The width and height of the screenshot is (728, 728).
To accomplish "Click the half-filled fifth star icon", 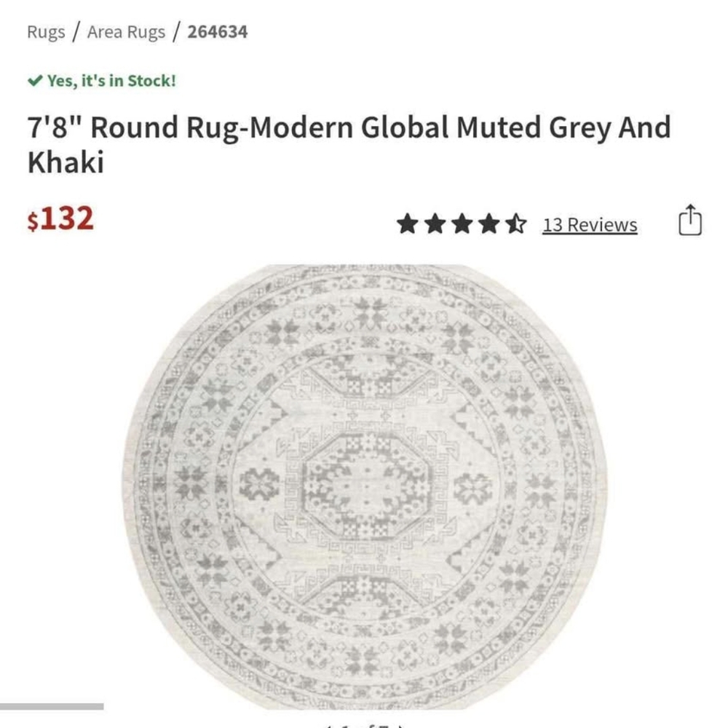I will [x=518, y=223].
